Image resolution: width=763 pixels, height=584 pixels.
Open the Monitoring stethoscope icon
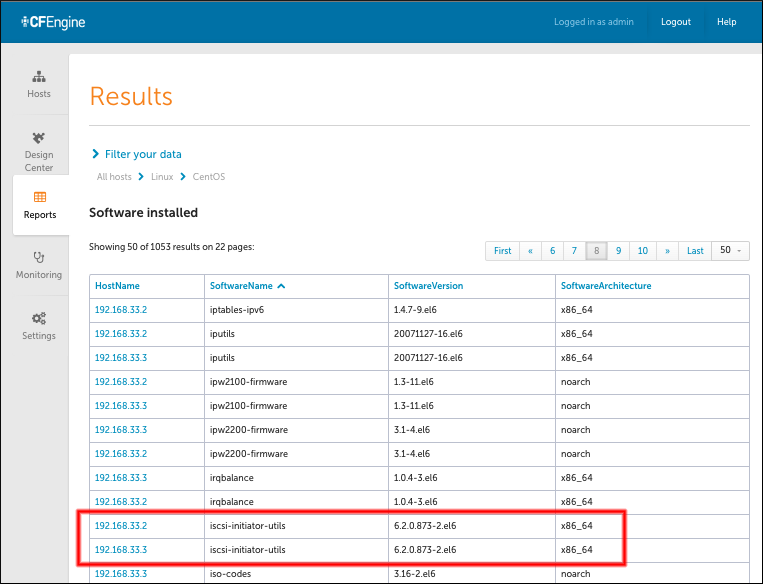tap(39, 257)
